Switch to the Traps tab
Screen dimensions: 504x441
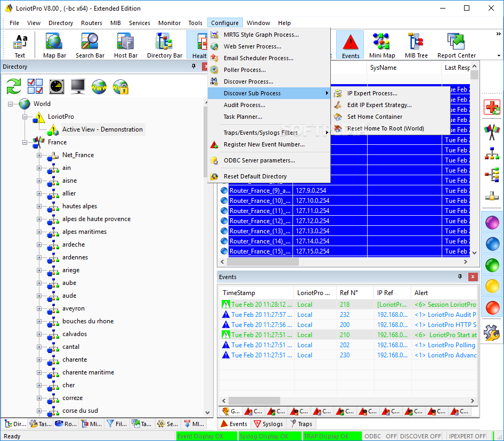(301, 424)
